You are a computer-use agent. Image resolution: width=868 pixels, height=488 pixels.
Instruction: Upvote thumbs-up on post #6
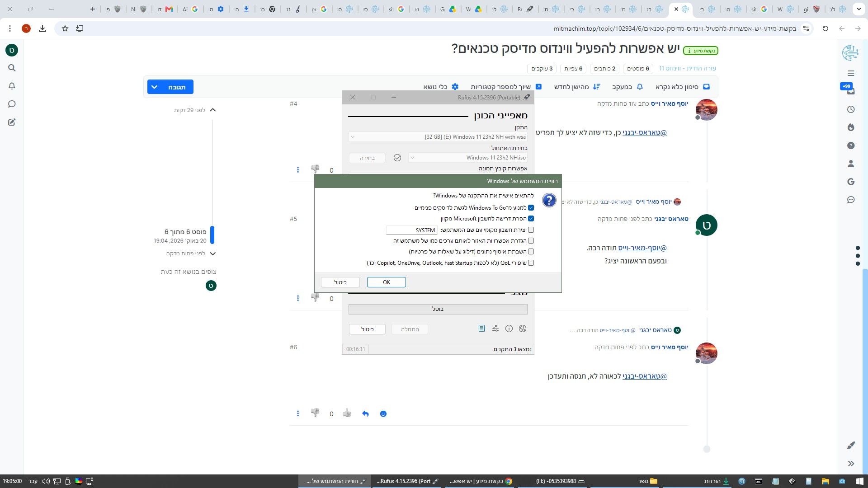(x=347, y=413)
